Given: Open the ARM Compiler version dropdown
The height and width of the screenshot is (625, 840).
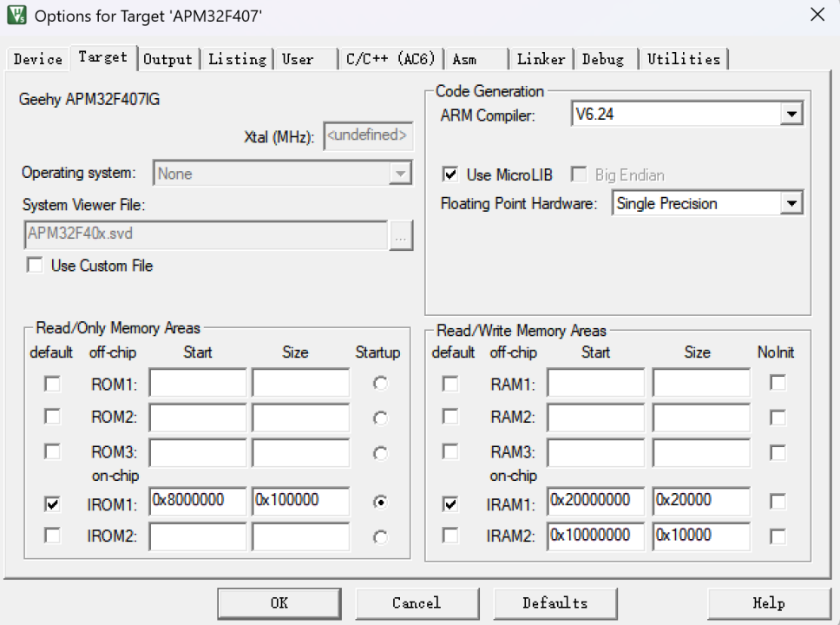Looking at the screenshot, I should pyautogui.click(x=791, y=114).
